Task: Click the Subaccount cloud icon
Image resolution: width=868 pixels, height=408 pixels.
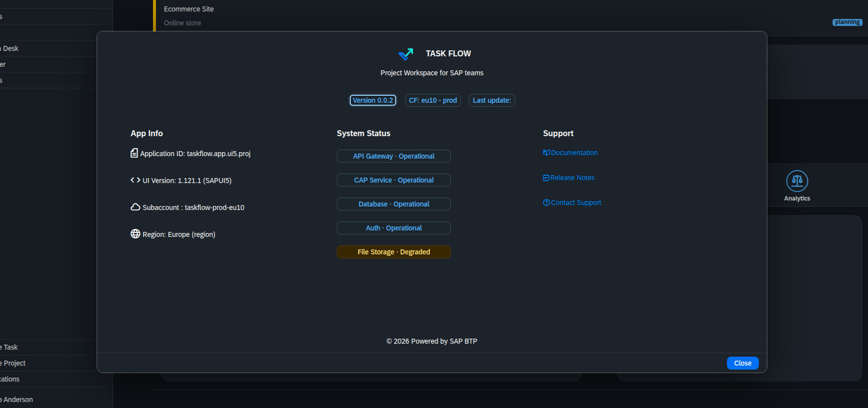Action: point(135,207)
